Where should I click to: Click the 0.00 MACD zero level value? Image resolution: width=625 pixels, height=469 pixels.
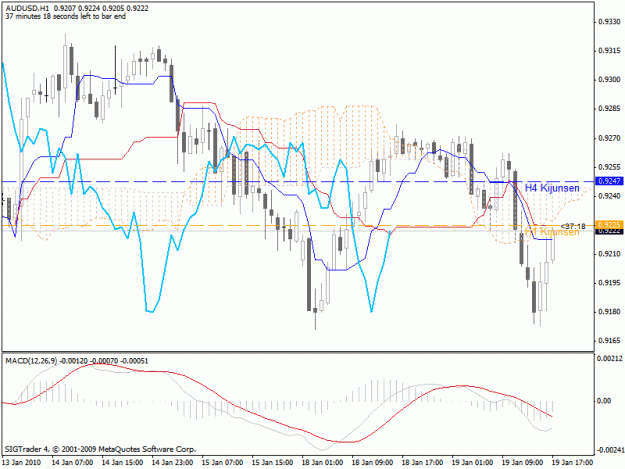pyautogui.click(x=605, y=401)
